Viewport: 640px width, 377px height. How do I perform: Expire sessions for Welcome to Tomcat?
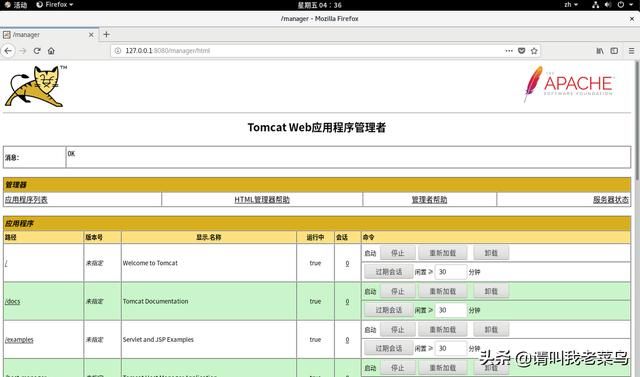pos(389,272)
